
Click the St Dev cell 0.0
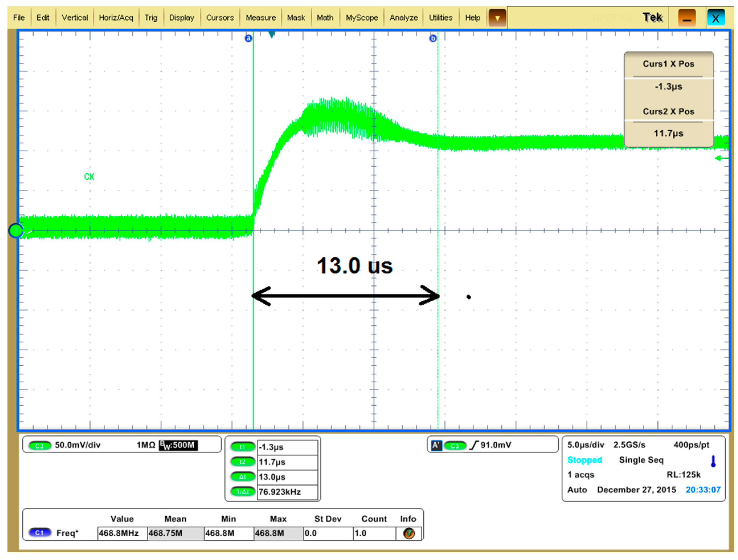click(328, 533)
